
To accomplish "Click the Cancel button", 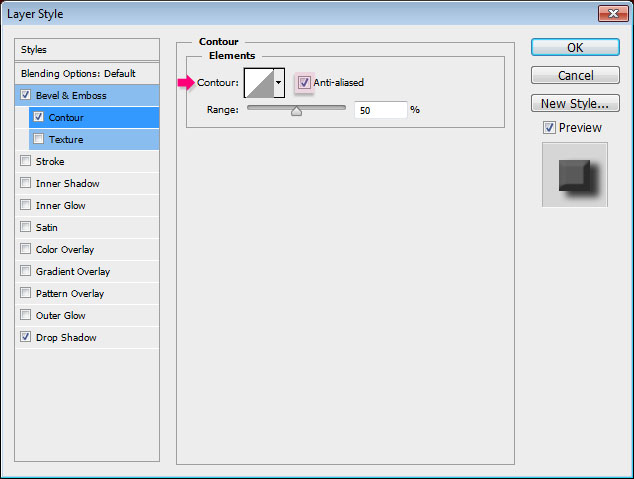I will [575, 75].
